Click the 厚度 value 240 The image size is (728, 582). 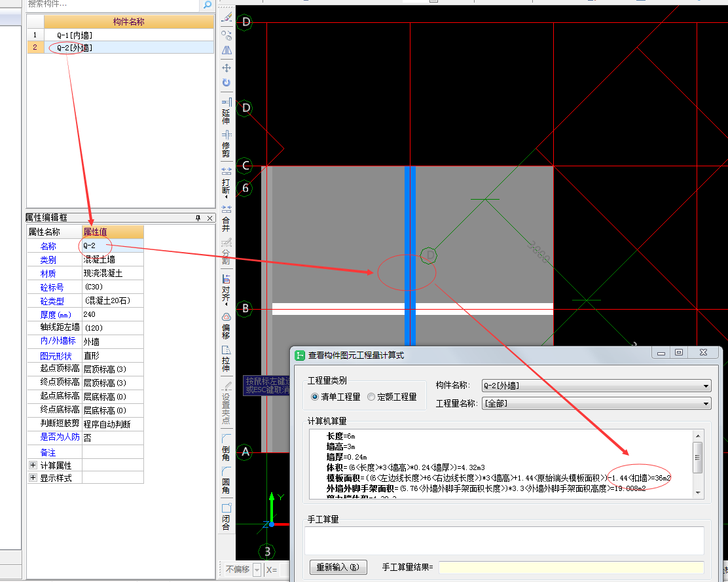tap(113, 314)
